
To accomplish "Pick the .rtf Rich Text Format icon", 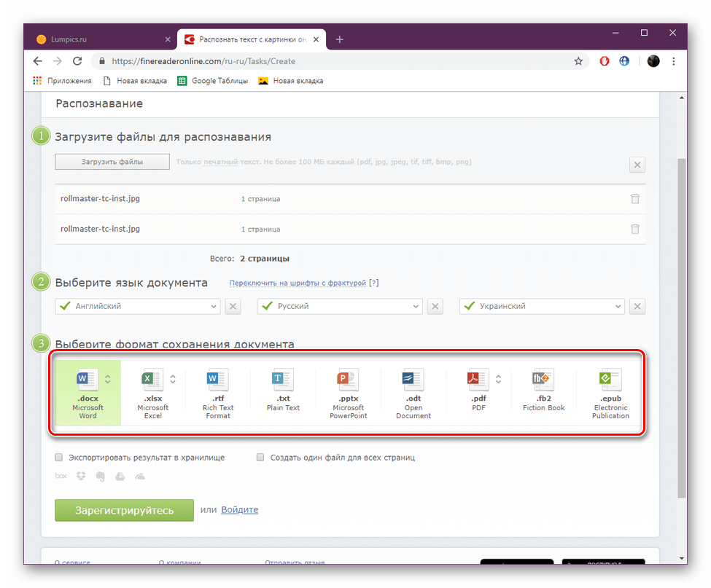I will pos(217,380).
